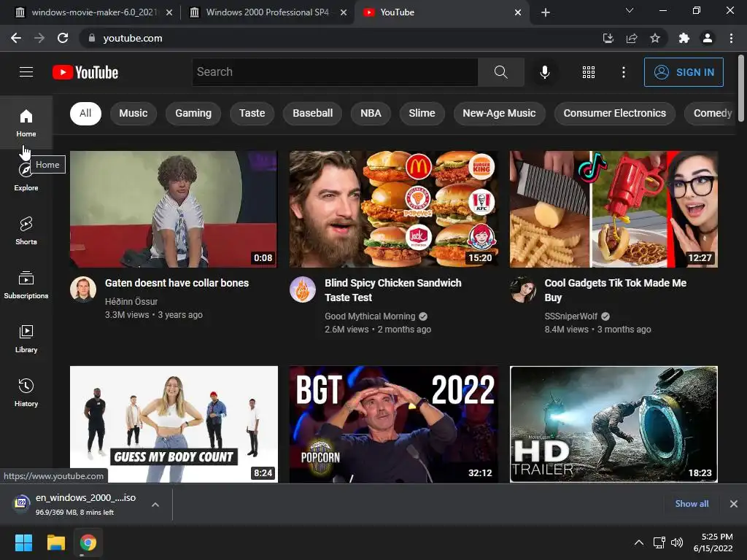
Task: Open Subscriptions in the sidebar
Action: [x=26, y=284]
